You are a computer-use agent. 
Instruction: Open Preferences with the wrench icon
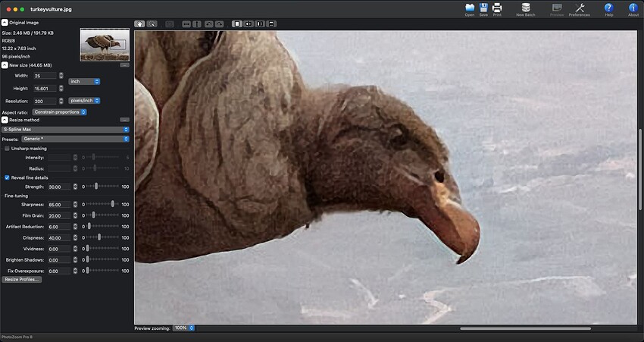[580, 8]
